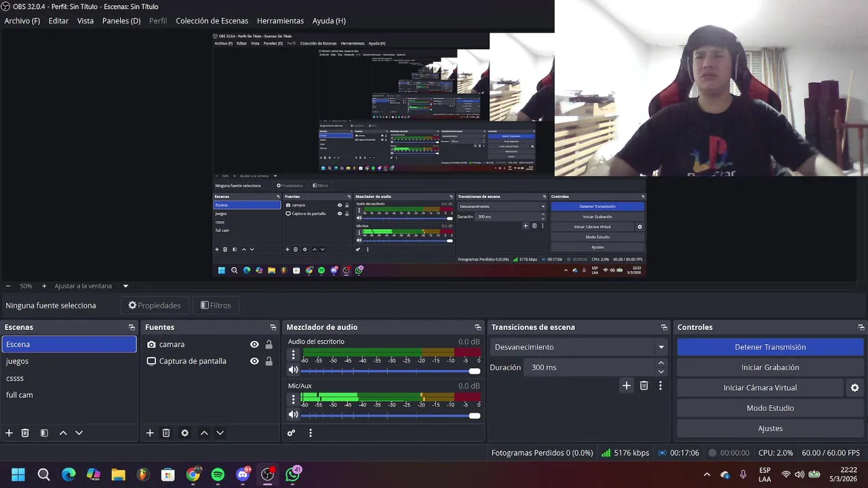Add a new source in Fuentes
The height and width of the screenshot is (488, 868).
(150, 433)
